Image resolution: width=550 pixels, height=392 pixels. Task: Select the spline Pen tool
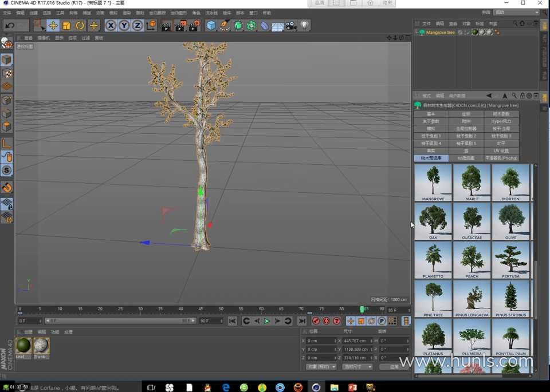coord(225,26)
